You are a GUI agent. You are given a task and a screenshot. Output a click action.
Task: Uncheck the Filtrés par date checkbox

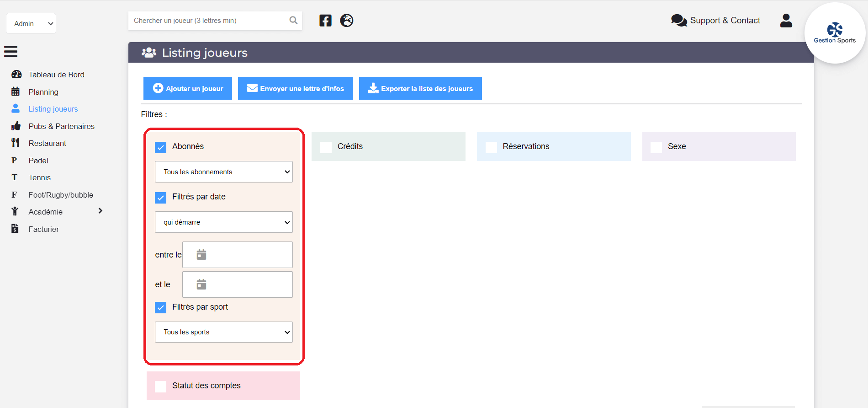[x=160, y=198]
